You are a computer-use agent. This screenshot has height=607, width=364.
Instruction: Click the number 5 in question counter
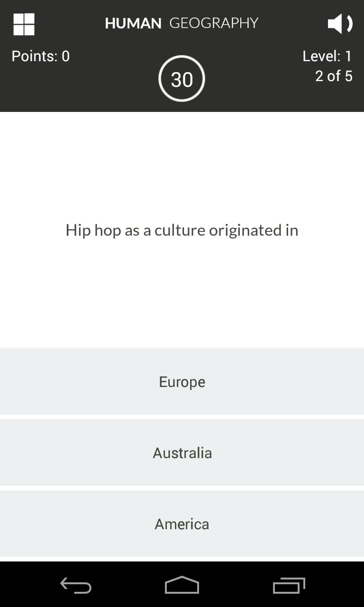[x=348, y=76]
